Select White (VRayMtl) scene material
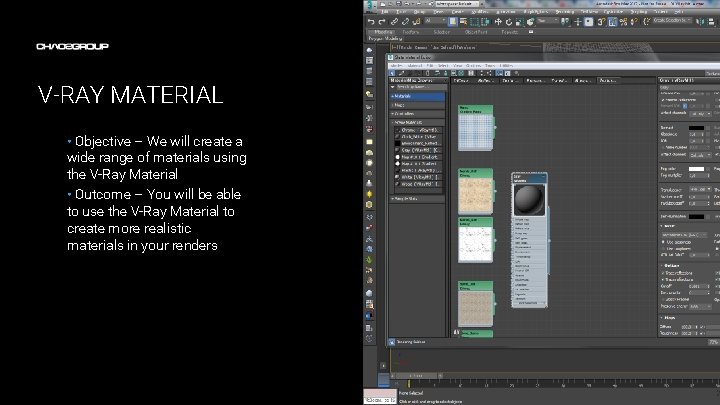 click(x=419, y=177)
